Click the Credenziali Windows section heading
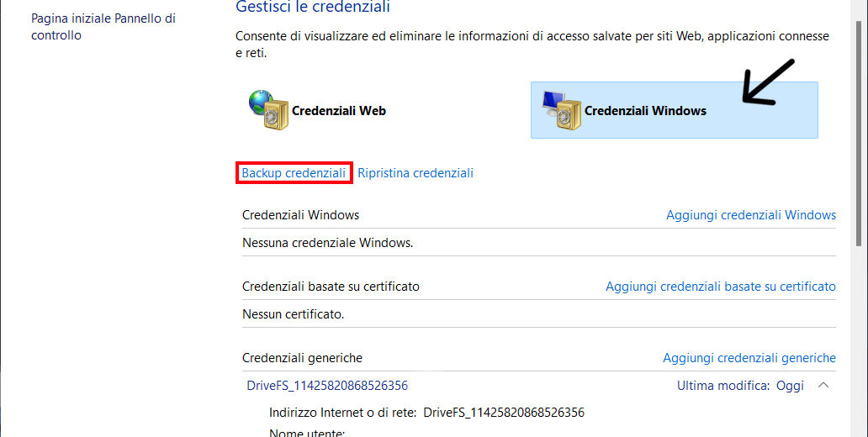The height and width of the screenshot is (437, 868). coord(300,215)
